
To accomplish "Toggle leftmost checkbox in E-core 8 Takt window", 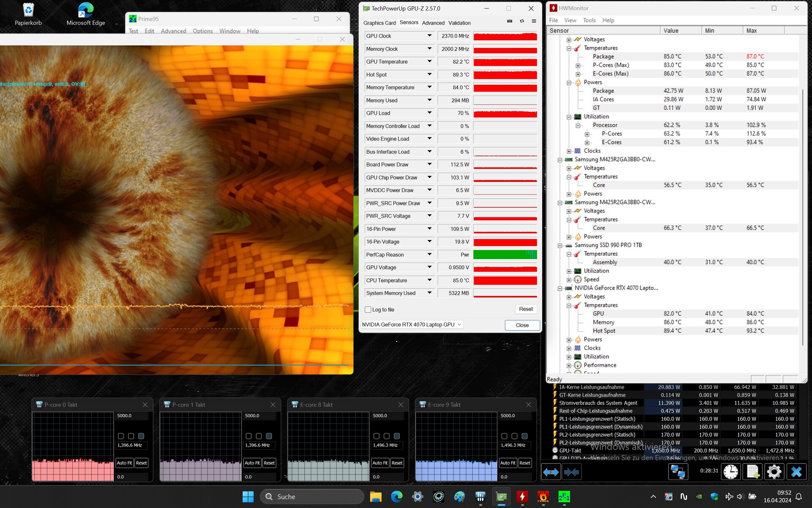I will click(376, 436).
